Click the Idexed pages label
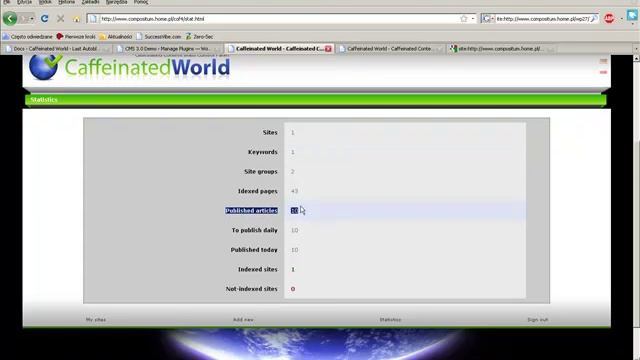 coord(258,191)
